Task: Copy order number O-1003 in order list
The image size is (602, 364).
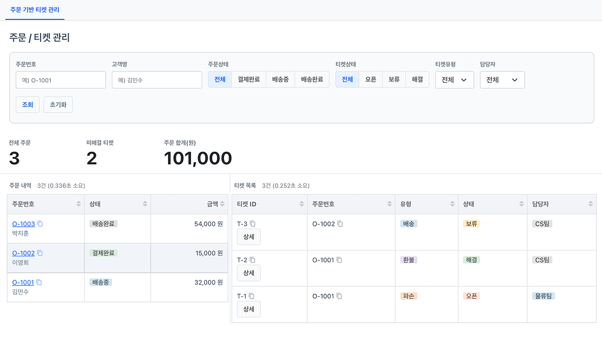Action: point(40,224)
